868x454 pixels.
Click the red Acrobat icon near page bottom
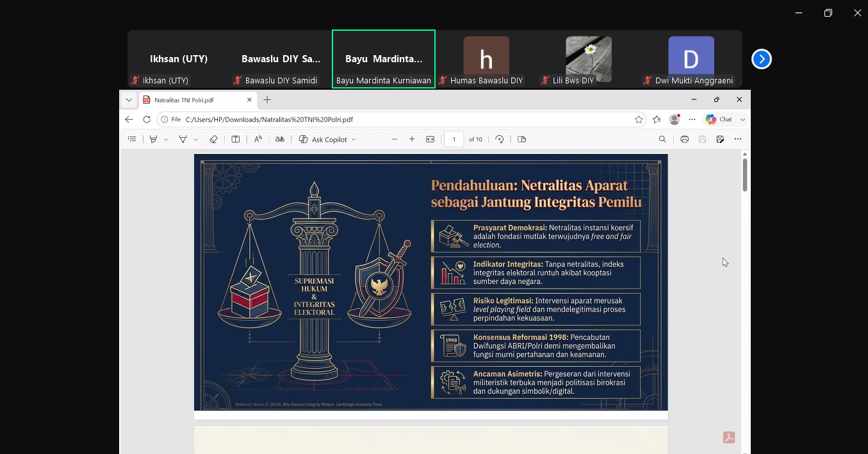point(729,437)
